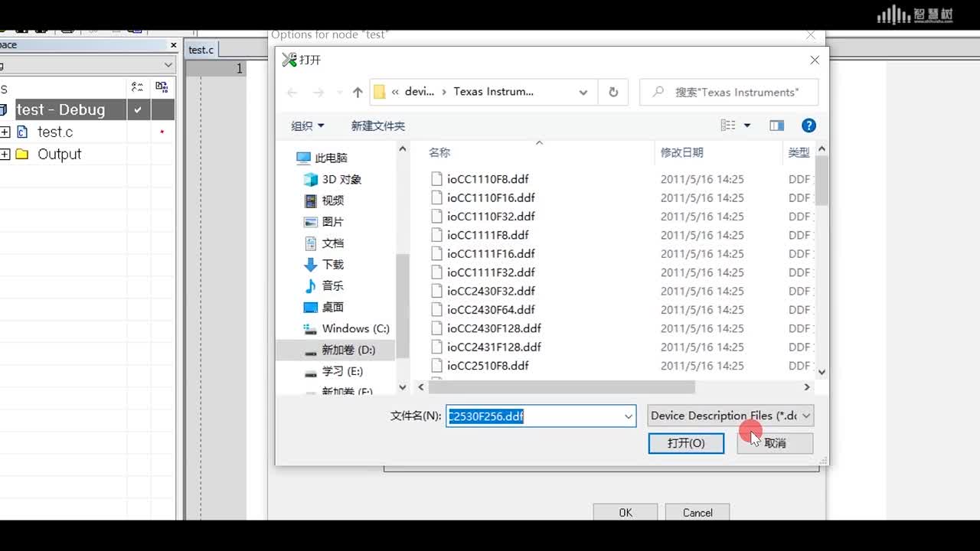Select file ioCC1111F8.ddf
The width and height of the screenshot is (980, 551).
(488, 235)
